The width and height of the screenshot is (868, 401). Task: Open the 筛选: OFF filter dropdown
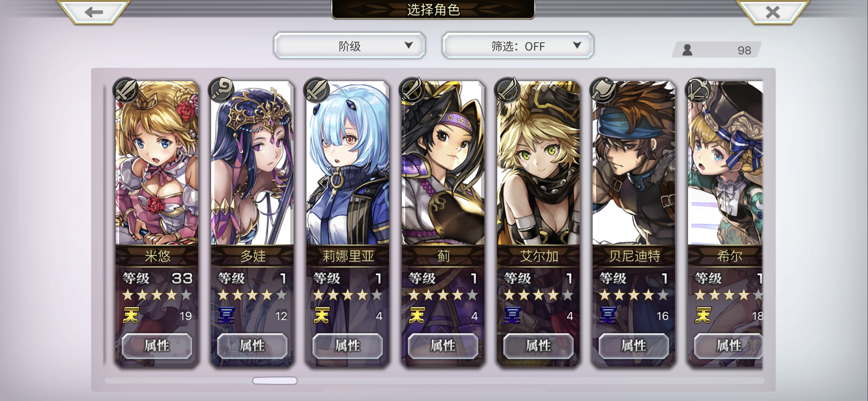point(518,46)
